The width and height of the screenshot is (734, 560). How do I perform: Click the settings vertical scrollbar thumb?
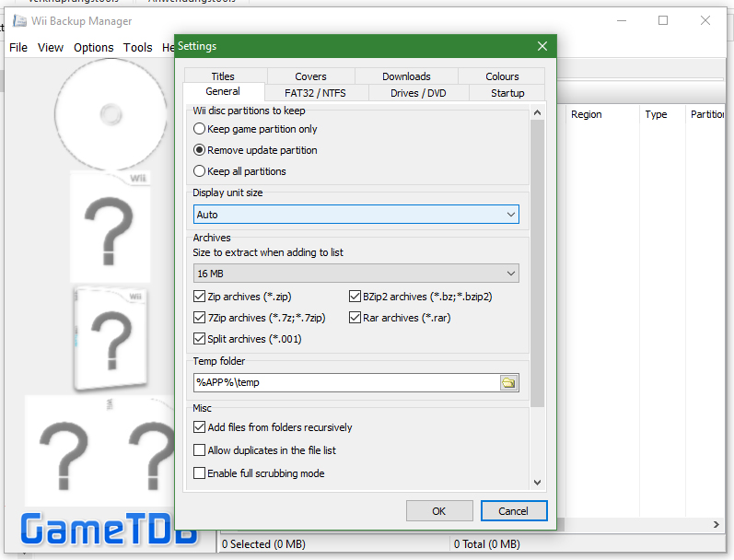pyautogui.click(x=538, y=263)
